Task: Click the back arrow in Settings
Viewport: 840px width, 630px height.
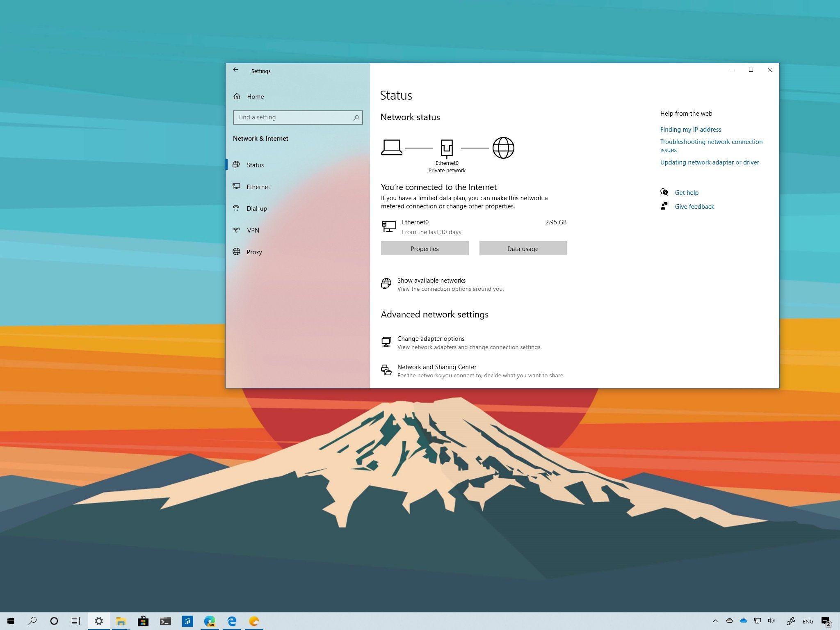Action: [x=235, y=70]
